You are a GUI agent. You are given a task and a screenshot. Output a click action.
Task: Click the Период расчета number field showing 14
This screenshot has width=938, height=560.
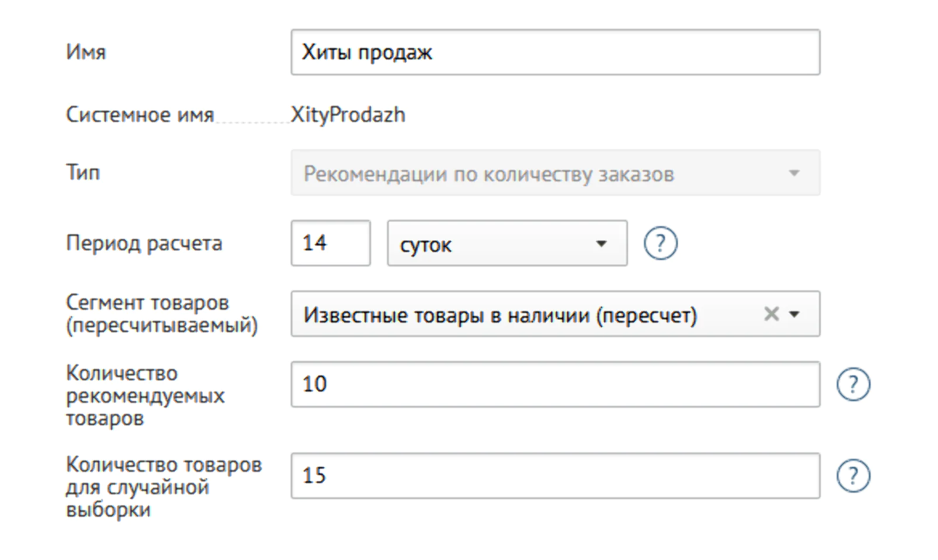point(331,243)
